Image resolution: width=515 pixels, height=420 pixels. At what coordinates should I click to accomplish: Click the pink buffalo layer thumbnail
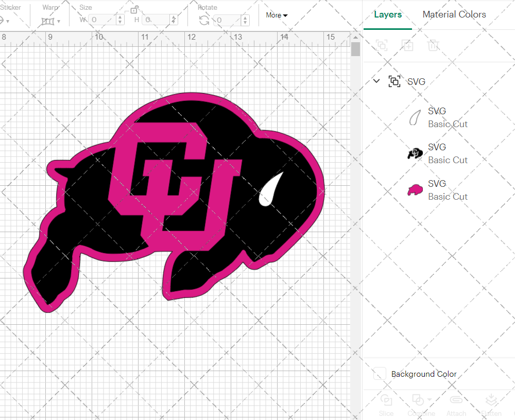[415, 190]
